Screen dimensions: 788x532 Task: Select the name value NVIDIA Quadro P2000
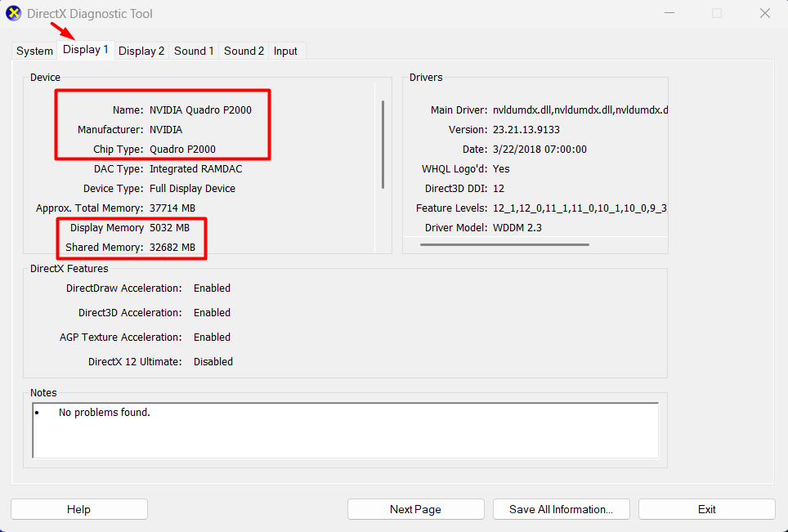pyautogui.click(x=200, y=110)
